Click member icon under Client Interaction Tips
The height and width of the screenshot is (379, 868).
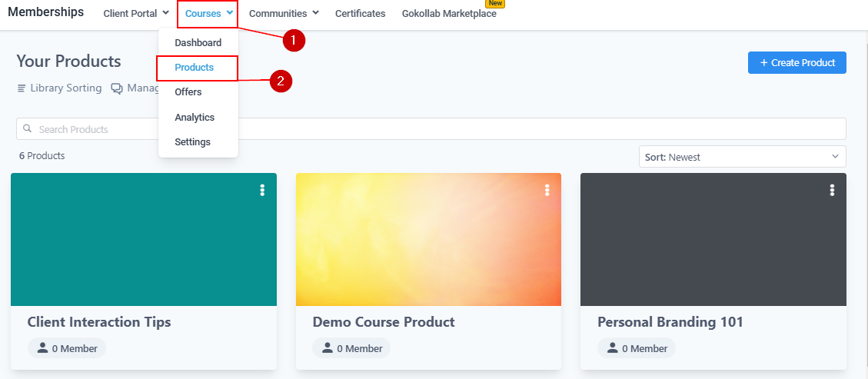click(42, 348)
